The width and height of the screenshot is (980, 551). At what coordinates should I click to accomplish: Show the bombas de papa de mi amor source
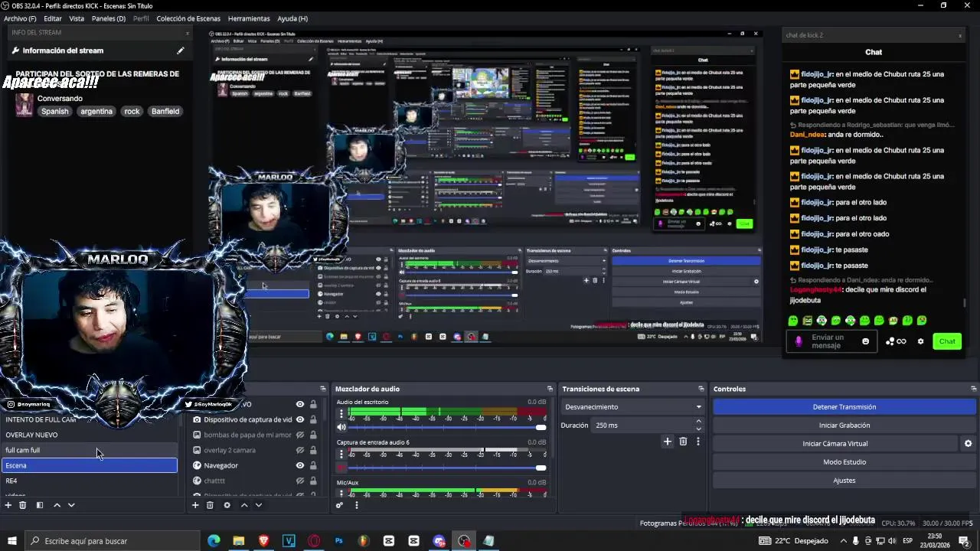pyautogui.click(x=300, y=435)
